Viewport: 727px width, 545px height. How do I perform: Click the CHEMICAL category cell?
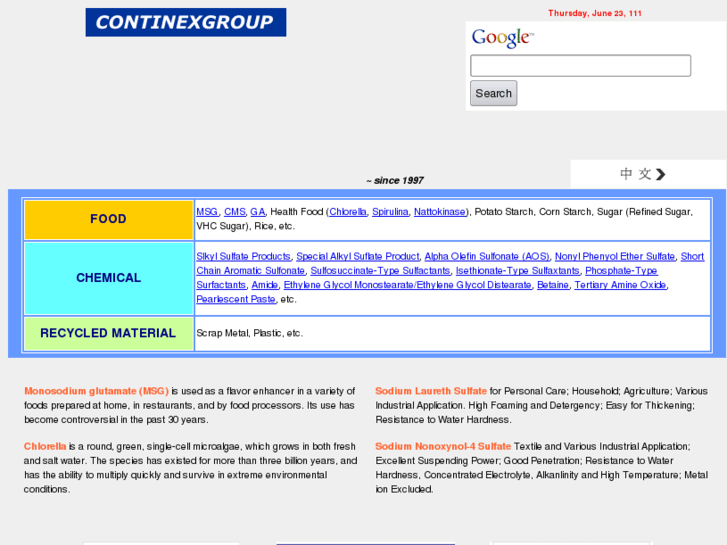[x=108, y=278]
